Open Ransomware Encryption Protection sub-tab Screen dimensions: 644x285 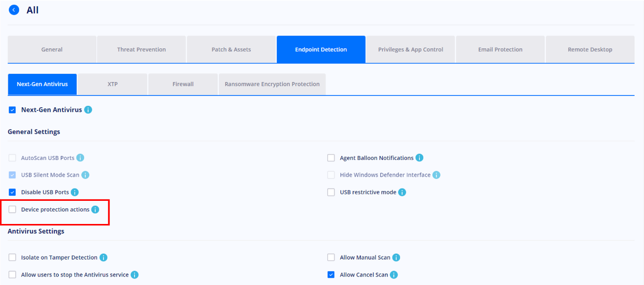coord(272,84)
